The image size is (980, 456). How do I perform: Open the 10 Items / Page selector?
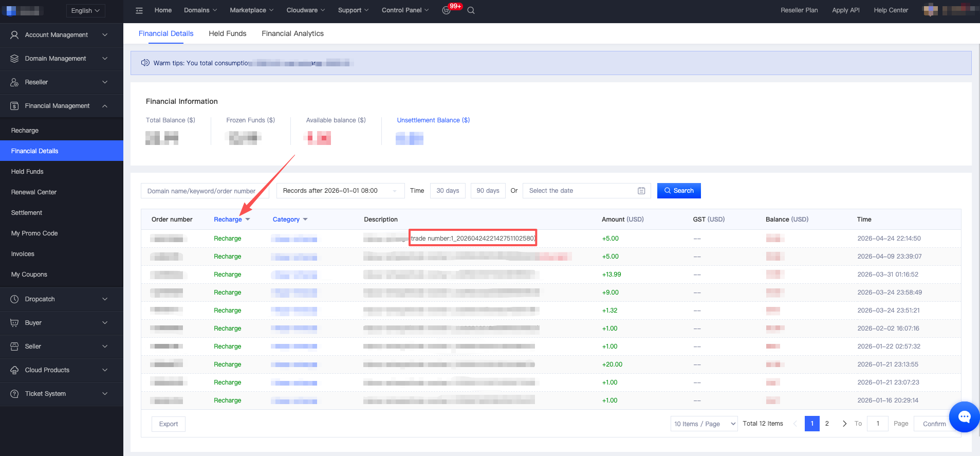(704, 424)
